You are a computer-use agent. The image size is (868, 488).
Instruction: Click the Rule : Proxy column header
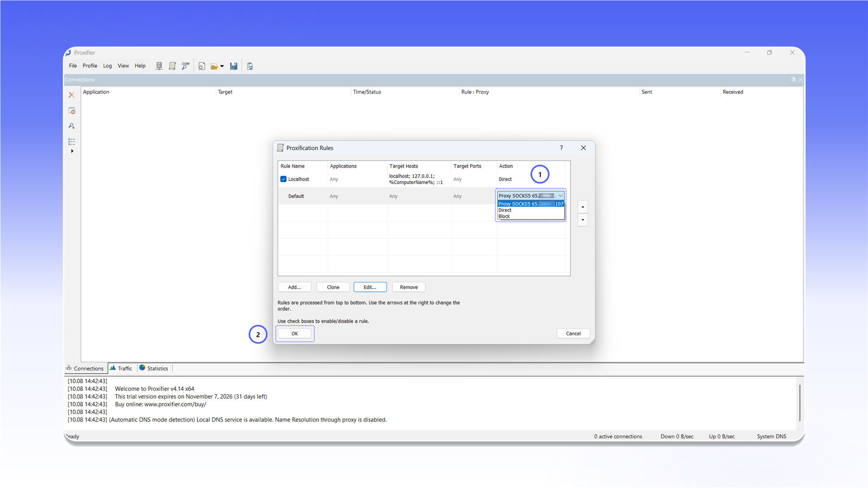click(x=549, y=92)
